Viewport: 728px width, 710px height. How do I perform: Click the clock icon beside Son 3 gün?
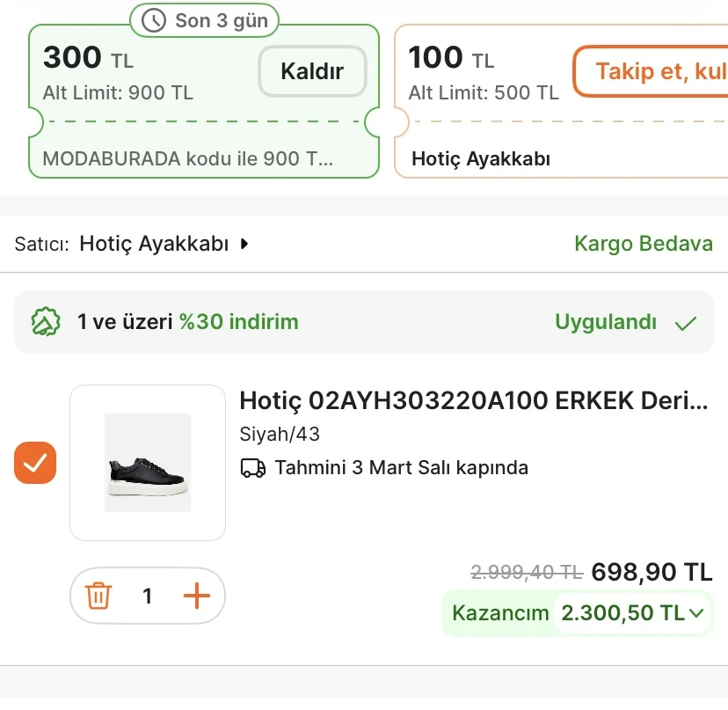(154, 20)
